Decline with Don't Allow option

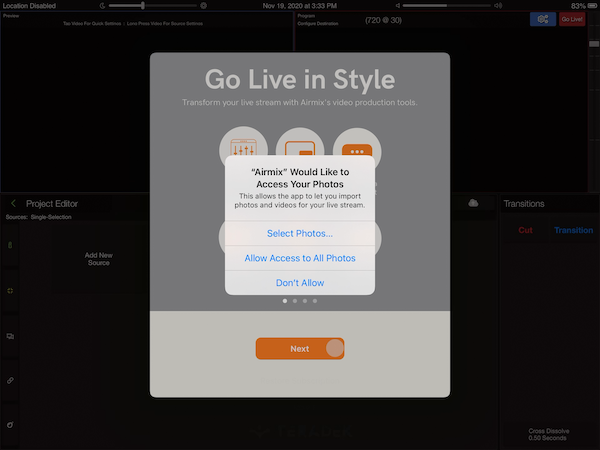(300, 283)
